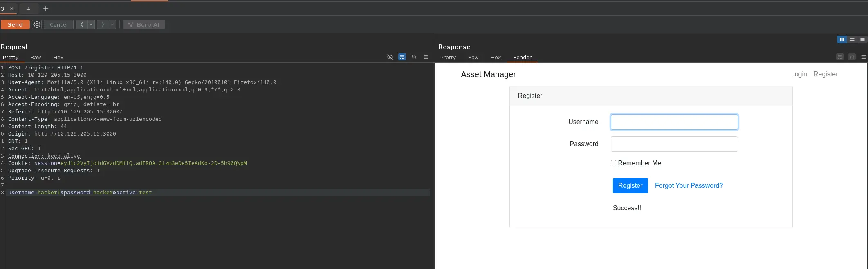Switch to side-by-side layout view
This screenshot has width=868, height=269.
pyautogui.click(x=841, y=40)
